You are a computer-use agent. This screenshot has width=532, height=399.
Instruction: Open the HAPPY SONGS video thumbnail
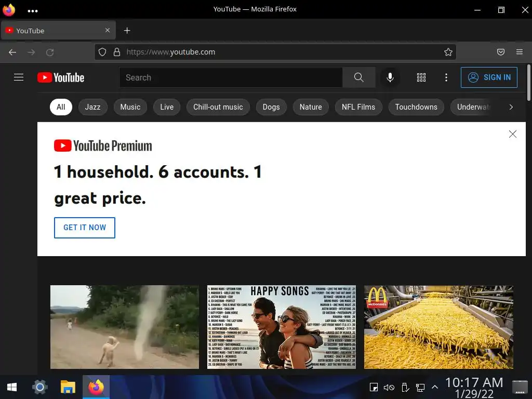point(282,327)
